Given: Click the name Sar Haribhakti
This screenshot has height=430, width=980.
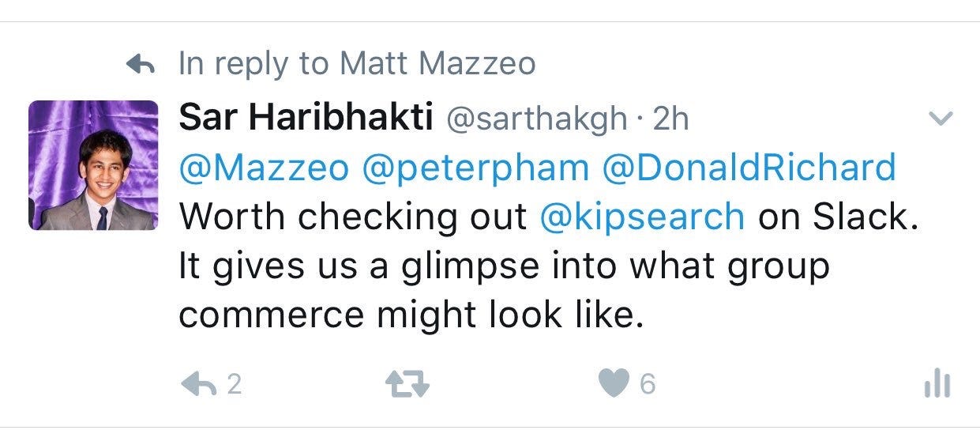Looking at the screenshot, I should click(305, 119).
